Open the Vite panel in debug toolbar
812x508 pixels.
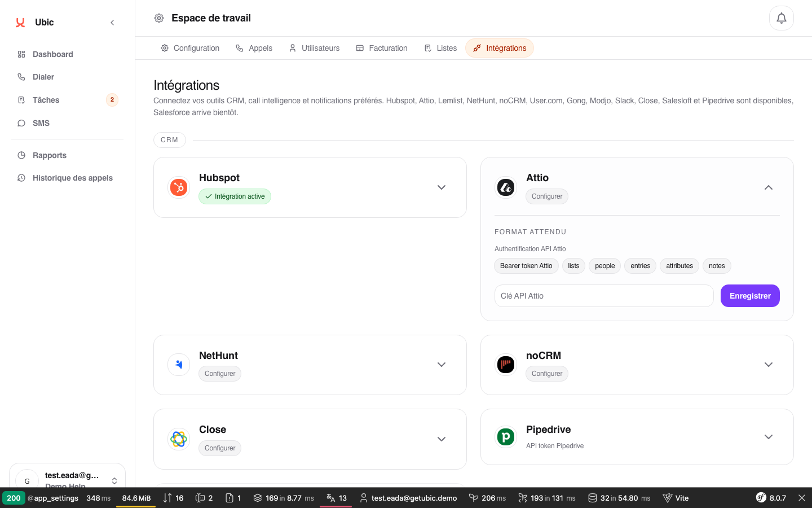tap(676, 498)
